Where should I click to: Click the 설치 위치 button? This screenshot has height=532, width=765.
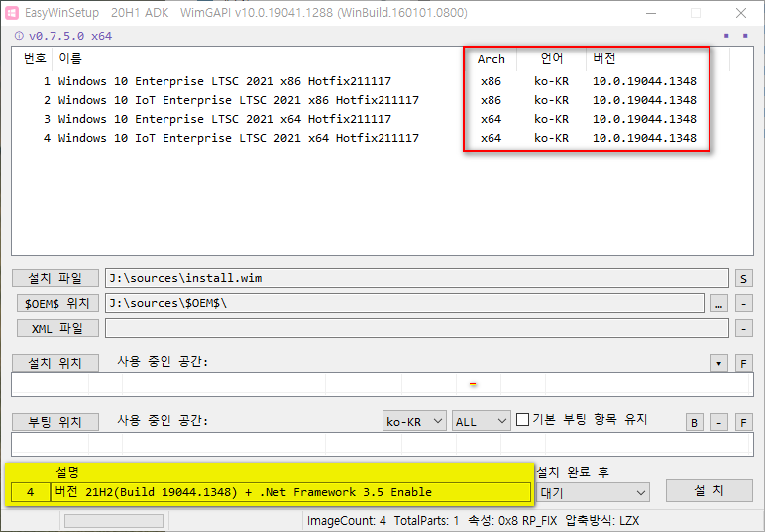[x=55, y=363]
